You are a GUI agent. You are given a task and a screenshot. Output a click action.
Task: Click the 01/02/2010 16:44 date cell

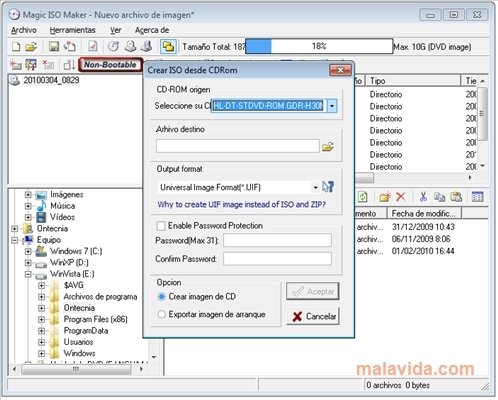click(x=423, y=251)
